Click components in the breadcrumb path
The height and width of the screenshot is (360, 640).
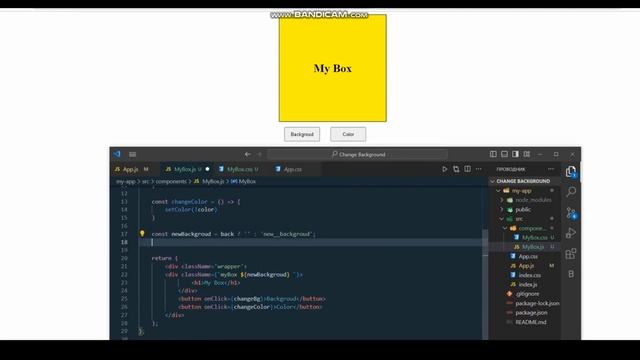171,181
